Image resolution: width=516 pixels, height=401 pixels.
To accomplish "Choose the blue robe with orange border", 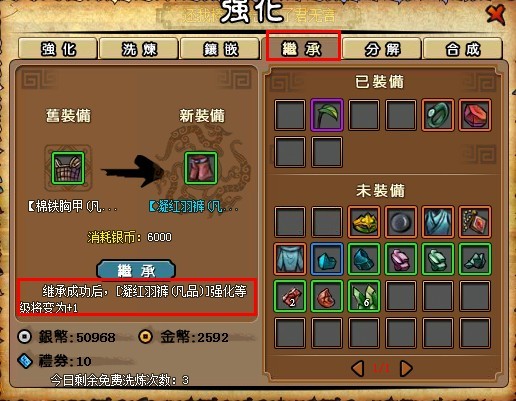I will (x=438, y=222).
